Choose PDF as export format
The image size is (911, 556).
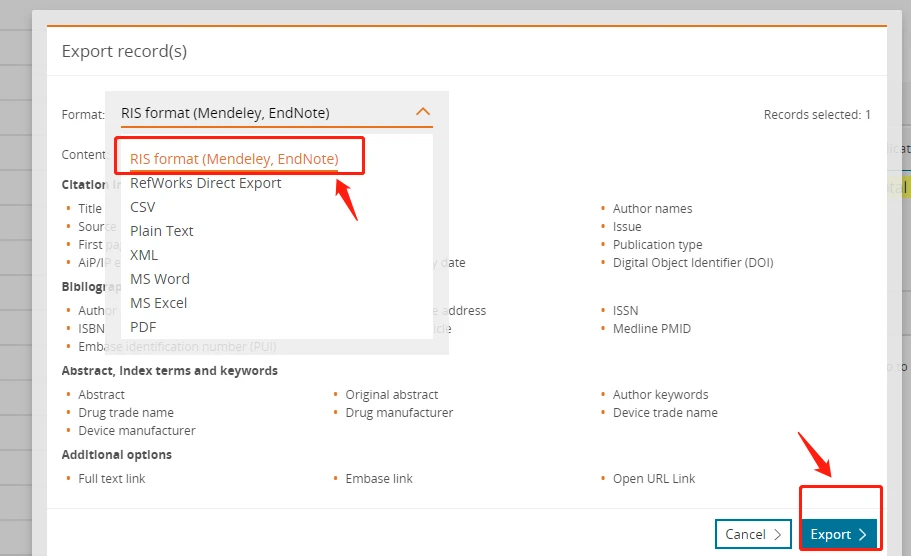click(143, 327)
